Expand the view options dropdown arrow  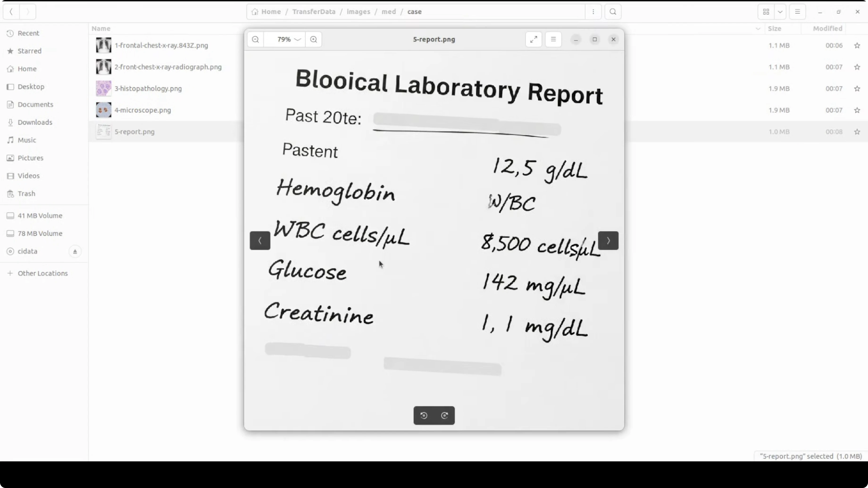click(780, 12)
